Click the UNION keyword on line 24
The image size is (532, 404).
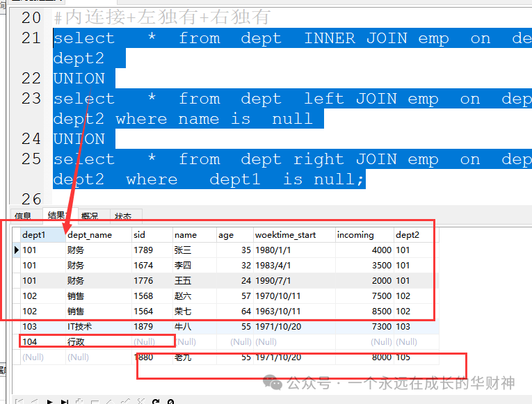coord(79,139)
